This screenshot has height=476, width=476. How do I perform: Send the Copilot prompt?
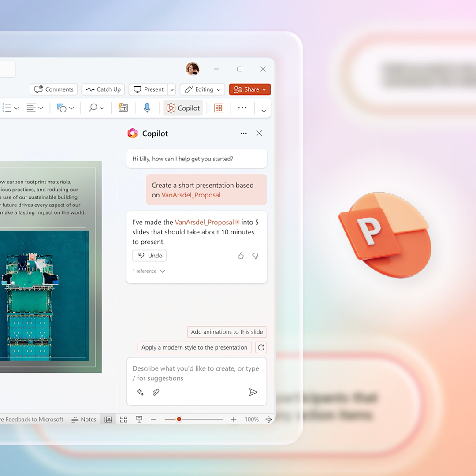253,392
